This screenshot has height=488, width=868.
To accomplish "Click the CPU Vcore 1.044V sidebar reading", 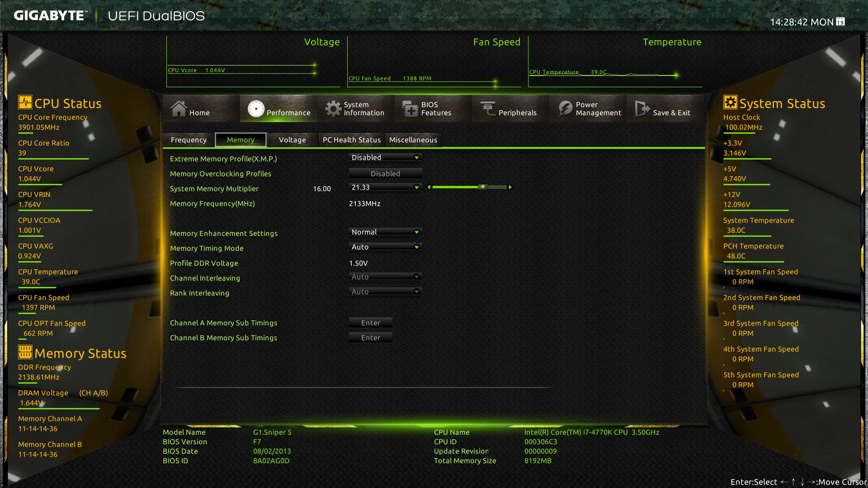I will pos(29,178).
